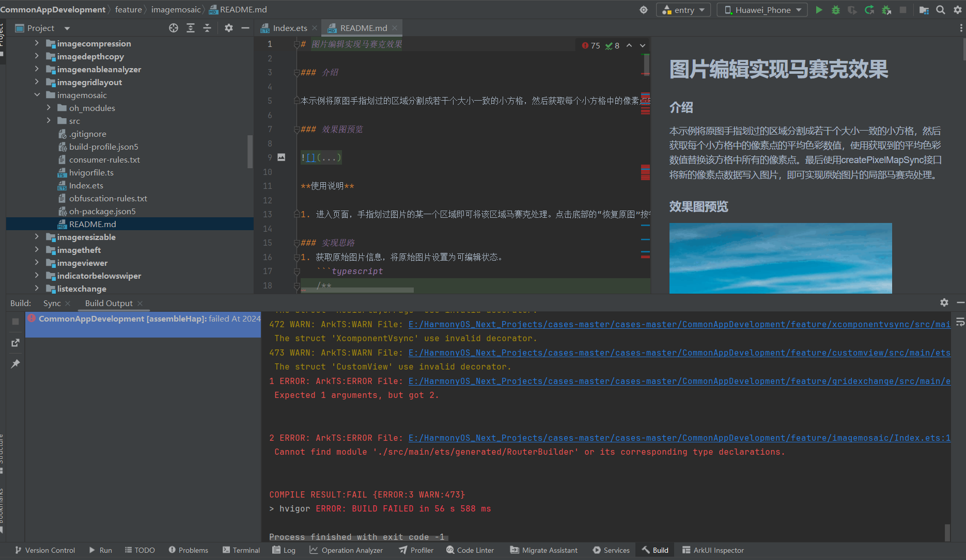Open xcomponentvsync warning file link
This screenshot has height=560, width=966.
pyautogui.click(x=679, y=324)
